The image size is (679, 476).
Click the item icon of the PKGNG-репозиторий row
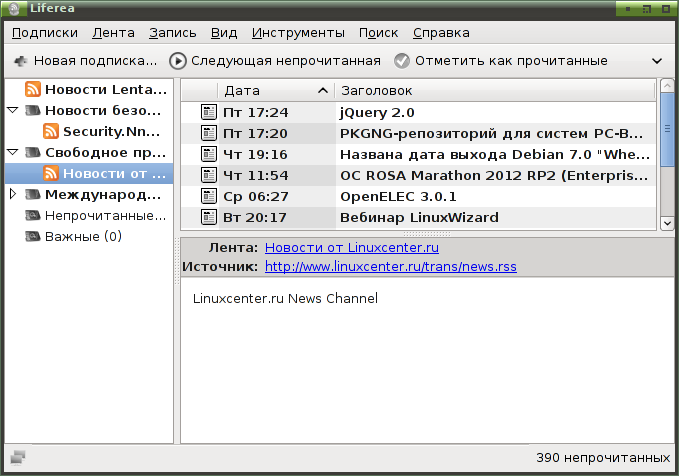click(x=209, y=133)
